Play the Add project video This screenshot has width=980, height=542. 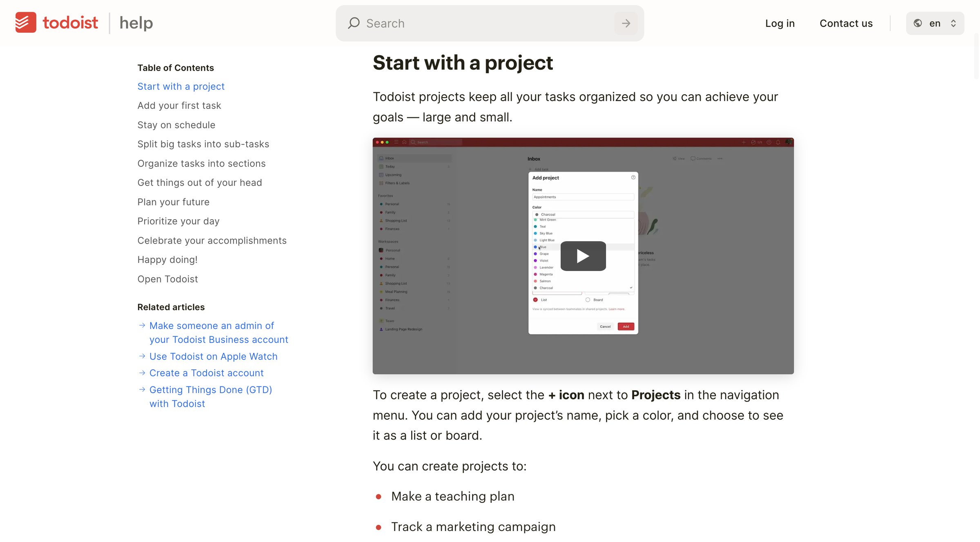[x=583, y=256]
